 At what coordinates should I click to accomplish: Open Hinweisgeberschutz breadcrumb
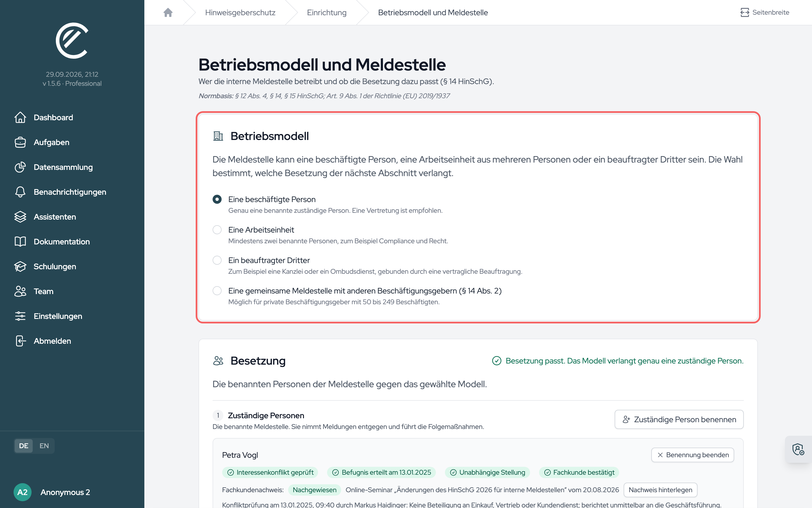tap(240, 12)
